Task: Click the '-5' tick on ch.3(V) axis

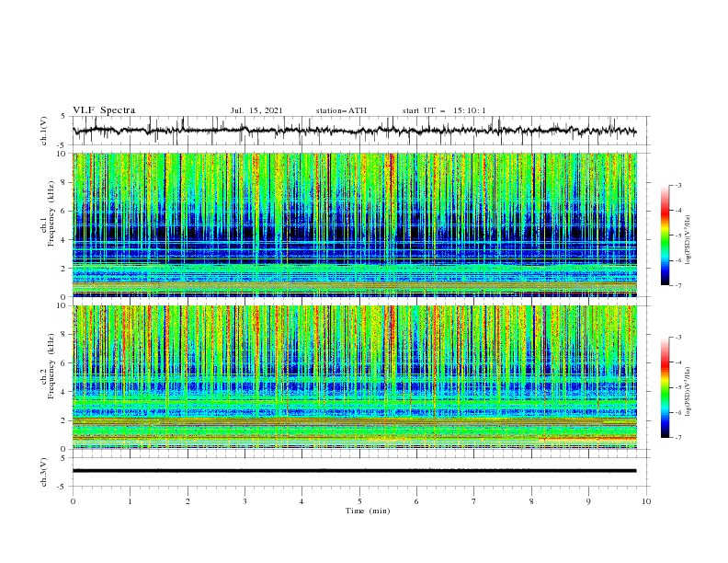Action: (x=63, y=487)
